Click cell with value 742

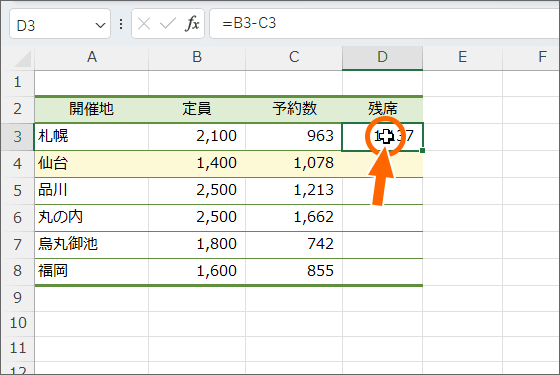(x=294, y=245)
